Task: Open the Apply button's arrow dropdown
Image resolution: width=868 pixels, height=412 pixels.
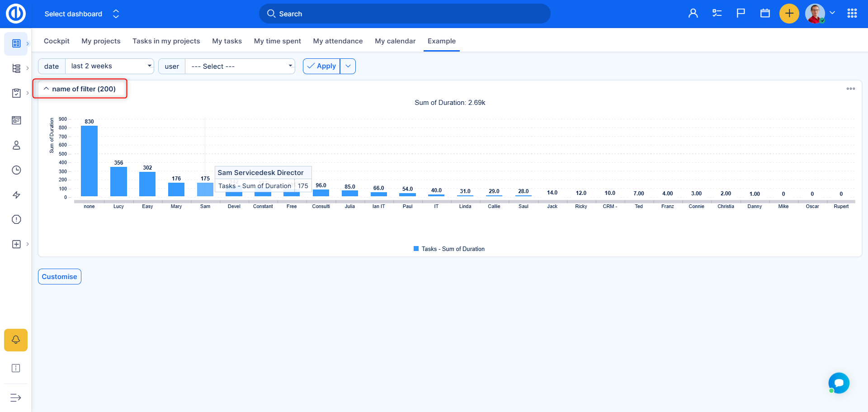Action: point(348,66)
